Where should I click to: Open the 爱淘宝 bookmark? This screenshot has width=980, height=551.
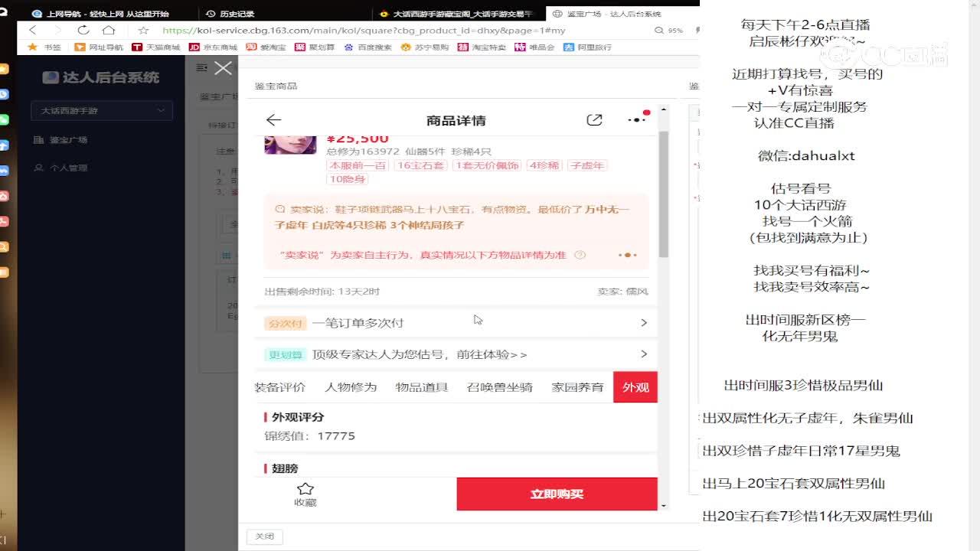click(x=266, y=47)
